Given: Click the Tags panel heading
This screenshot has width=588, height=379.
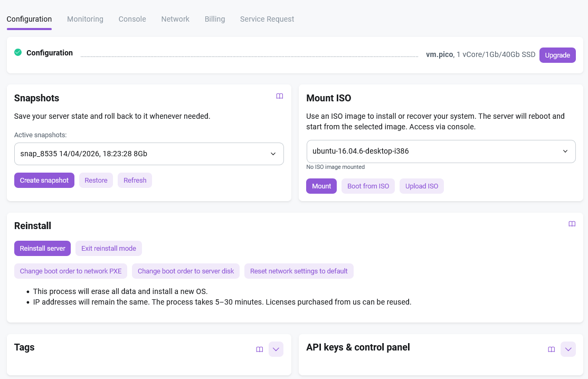Looking at the screenshot, I should [24, 347].
